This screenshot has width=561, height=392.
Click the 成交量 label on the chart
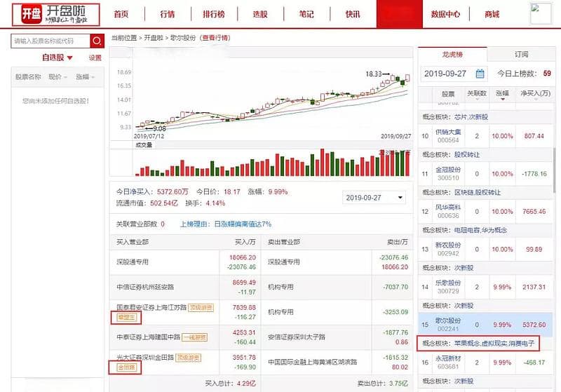144,145
